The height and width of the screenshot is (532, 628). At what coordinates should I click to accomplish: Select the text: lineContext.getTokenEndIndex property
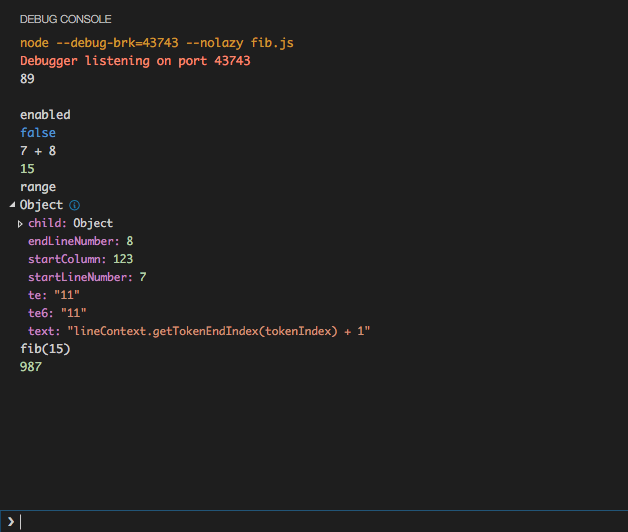pos(199,331)
